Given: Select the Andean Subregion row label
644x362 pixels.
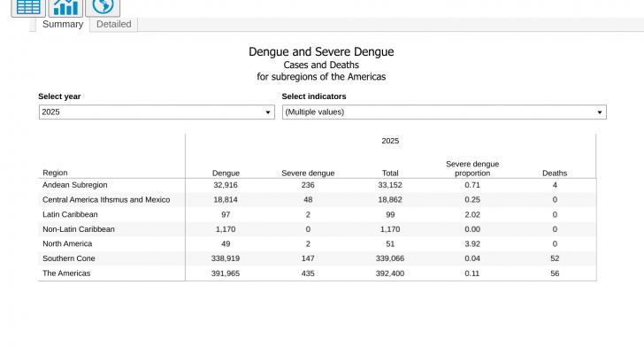Looking at the screenshot, I should (x=75, y=185).
